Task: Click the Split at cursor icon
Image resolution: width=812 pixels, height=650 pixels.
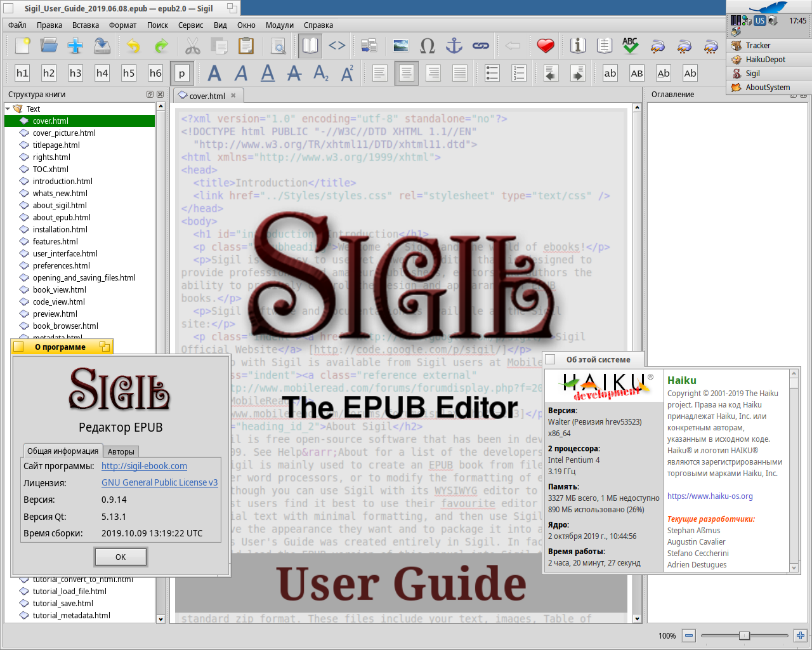Action: [x=369, y=46]
